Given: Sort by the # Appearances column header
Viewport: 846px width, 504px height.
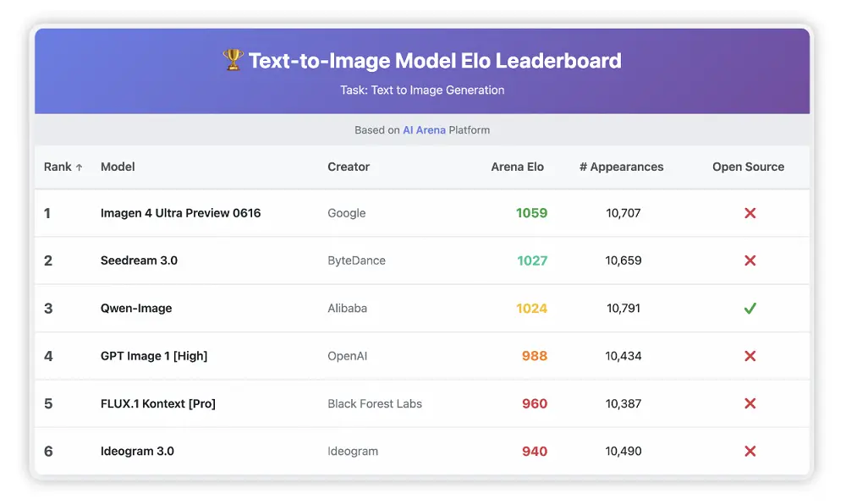Looking at the screenshot, I should pyautogui.click(x=622, y=167).
